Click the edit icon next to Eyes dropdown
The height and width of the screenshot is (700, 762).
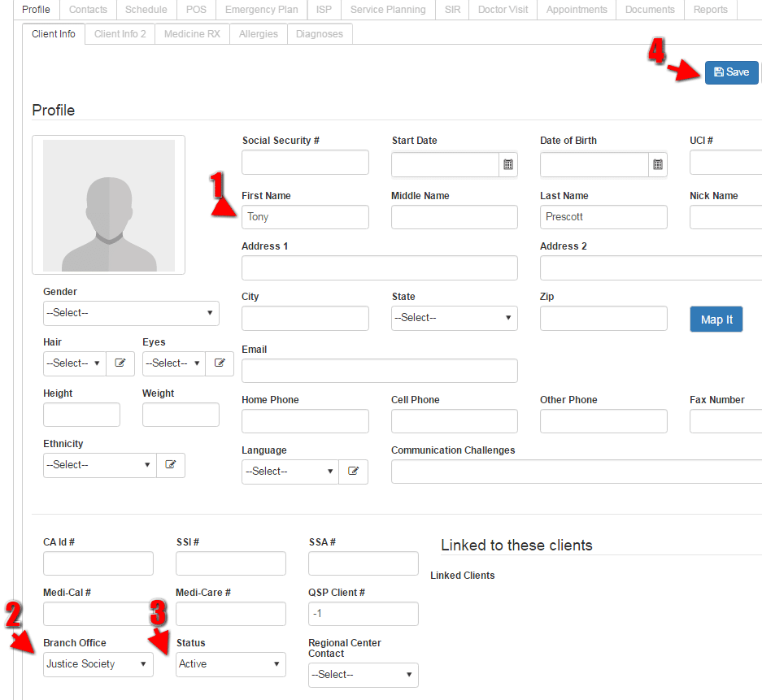[219, 363]
